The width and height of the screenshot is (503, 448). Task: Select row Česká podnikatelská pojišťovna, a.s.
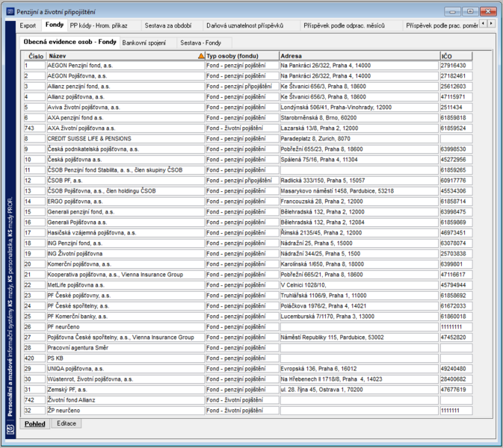[248, 149]
